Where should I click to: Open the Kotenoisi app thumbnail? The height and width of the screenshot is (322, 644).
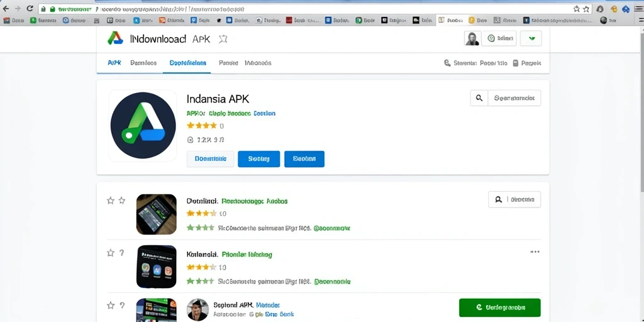[x=157, y=267]
